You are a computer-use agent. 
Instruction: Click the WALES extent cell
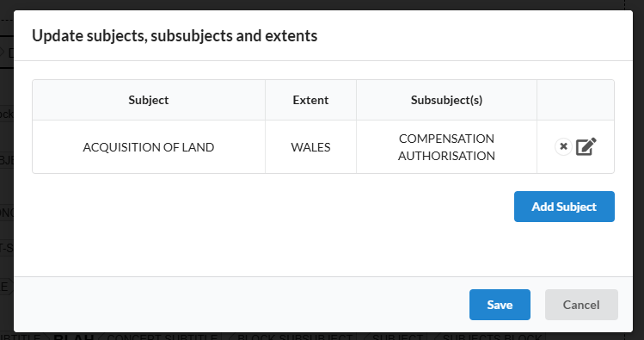310,147
